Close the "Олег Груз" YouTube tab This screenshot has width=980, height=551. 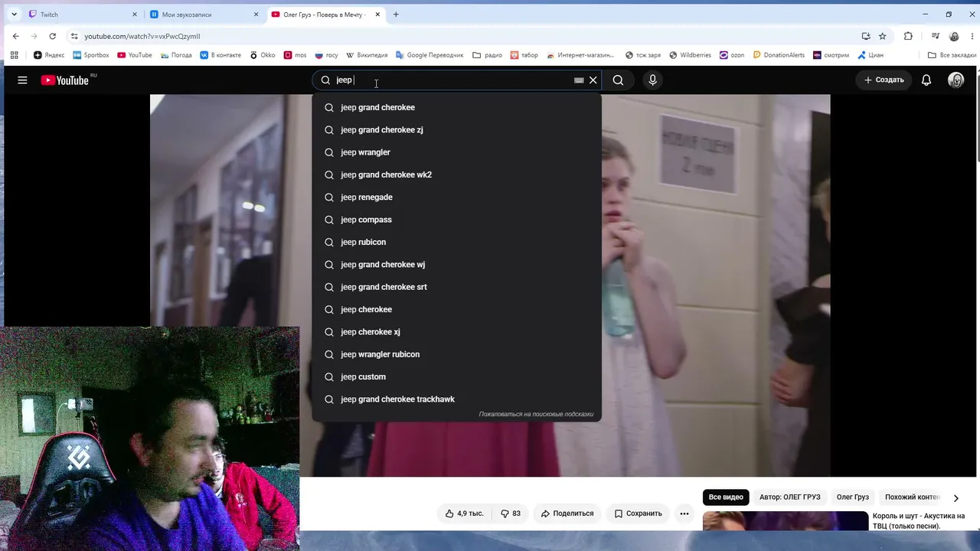(377, 15)
